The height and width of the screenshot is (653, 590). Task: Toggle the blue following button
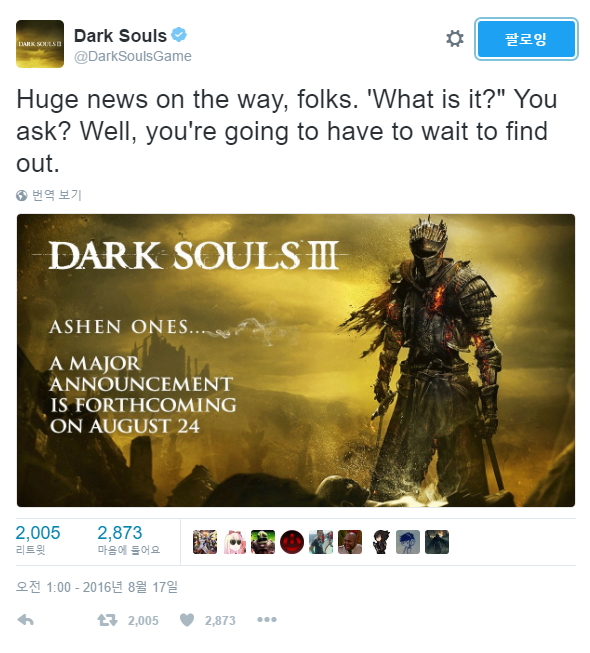526,39
